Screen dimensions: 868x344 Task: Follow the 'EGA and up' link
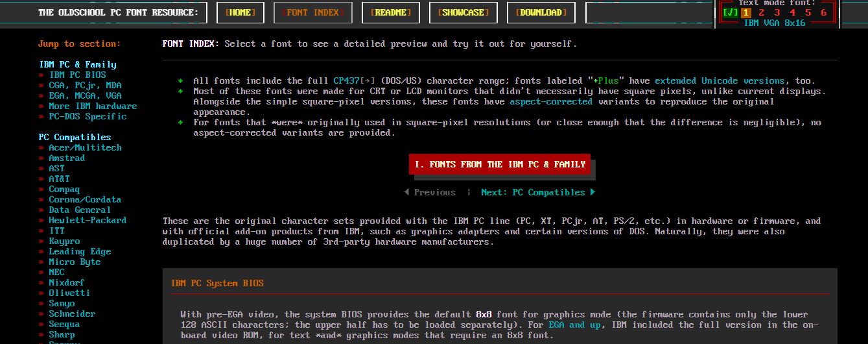click(576, 325)
